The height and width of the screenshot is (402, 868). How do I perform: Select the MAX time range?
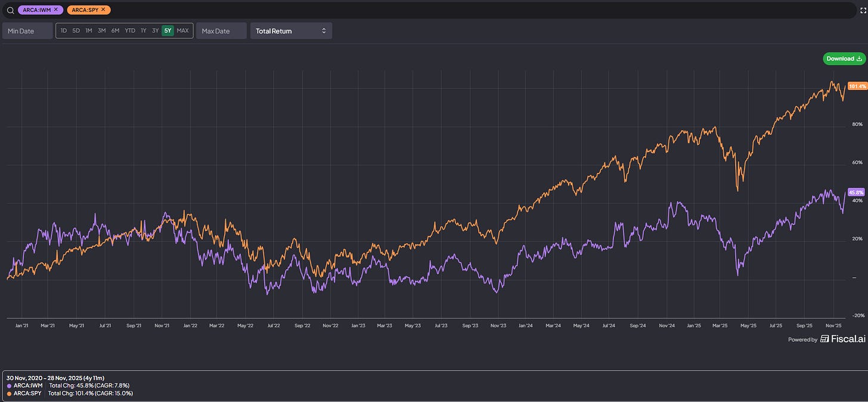[x=182, y=30]
